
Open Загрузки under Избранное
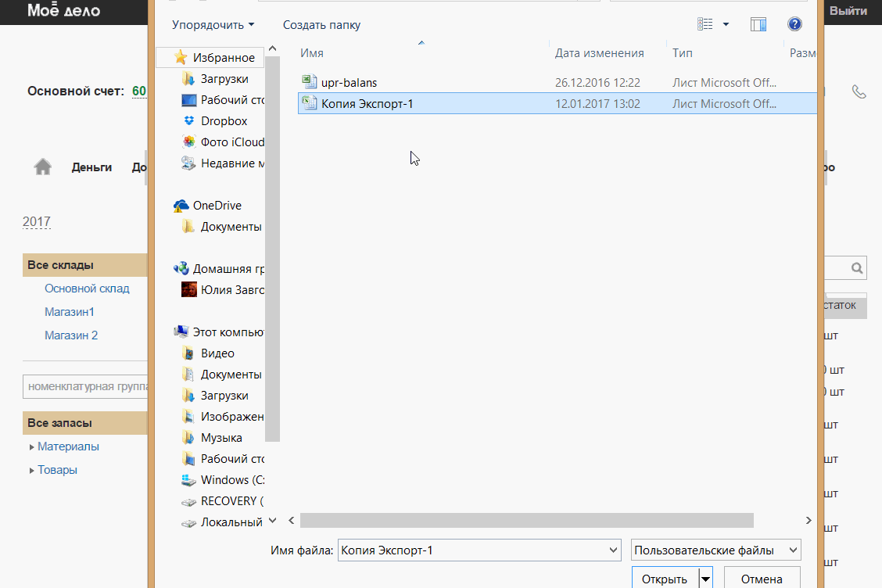click(215, 79)
